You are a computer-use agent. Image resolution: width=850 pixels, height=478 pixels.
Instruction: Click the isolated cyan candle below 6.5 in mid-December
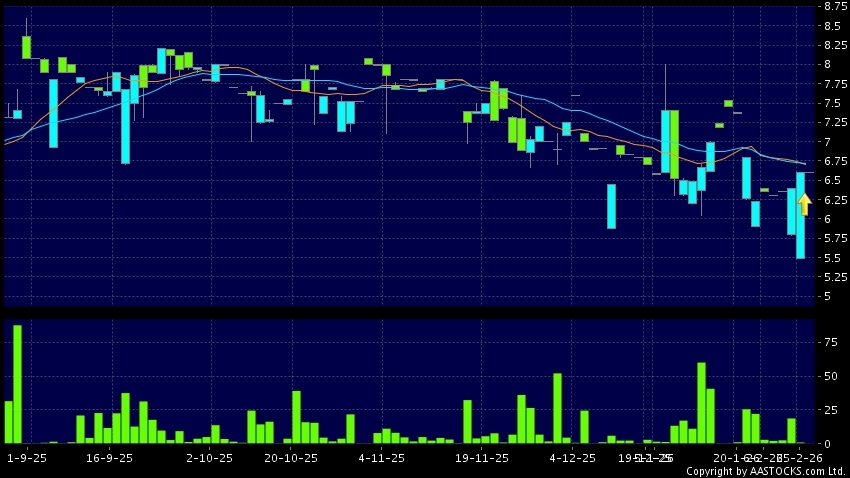pos(611,206)
